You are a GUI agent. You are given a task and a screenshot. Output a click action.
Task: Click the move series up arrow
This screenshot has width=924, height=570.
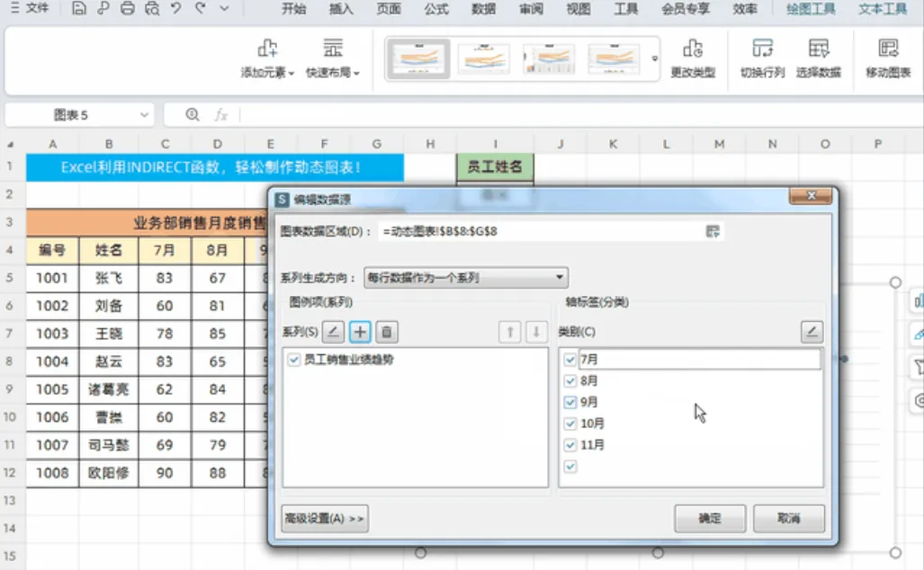[510, 332]
